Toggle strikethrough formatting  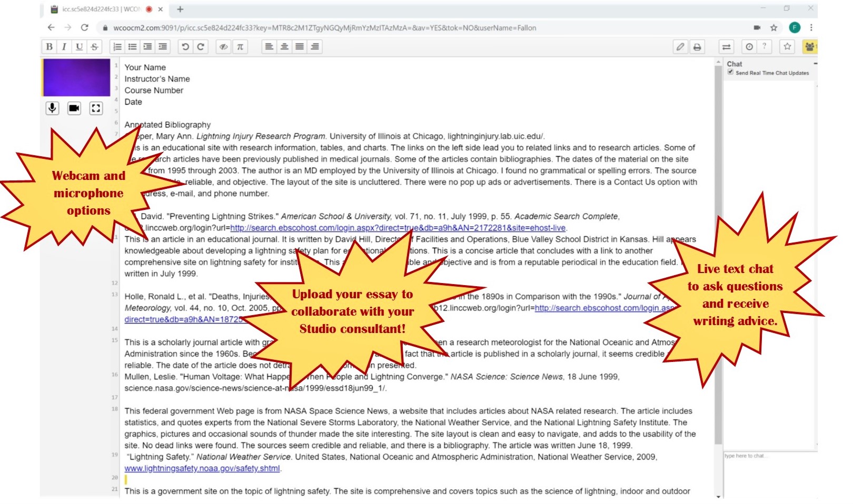[x=94, y=47]
